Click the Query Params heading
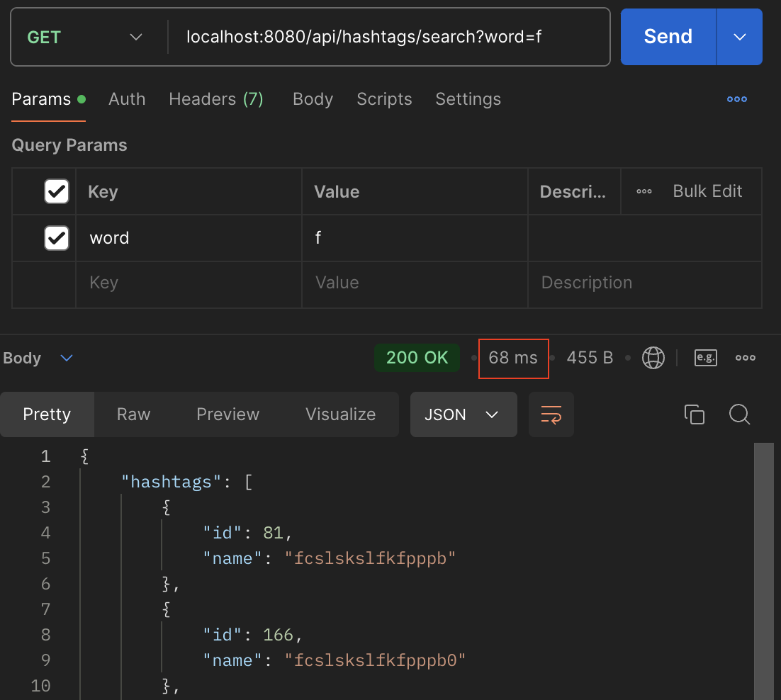Image resolution: width=781 pixels, height=700 pixels. pos(69,145)
